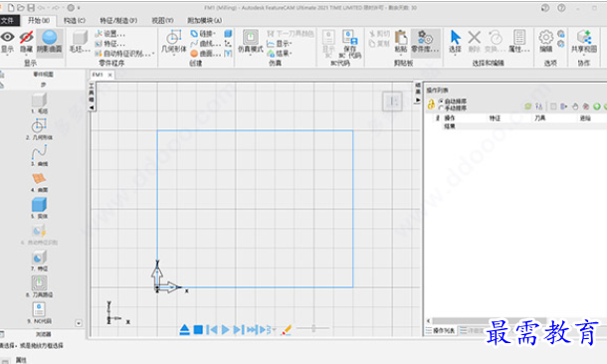Screen dimensions: 607x364
Task: Open the 曲线… tool in create group
Action: tap(206, 44)
